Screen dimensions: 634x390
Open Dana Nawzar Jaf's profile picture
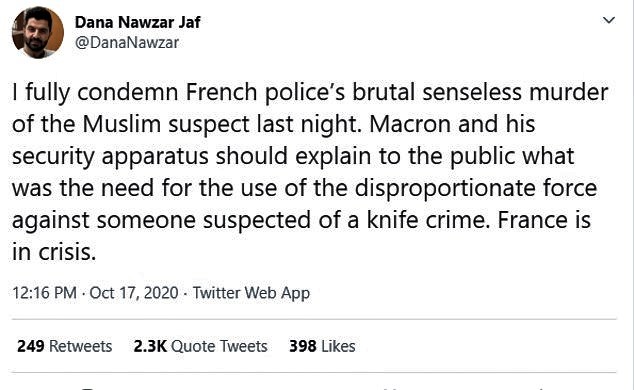[38, 32]
